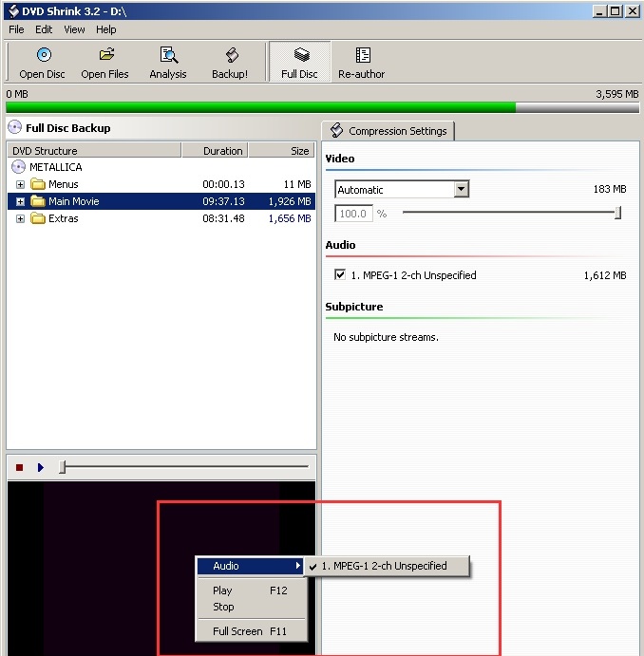Start preview with blue play button
Screen dimensions: 644x656
point(41,467)
